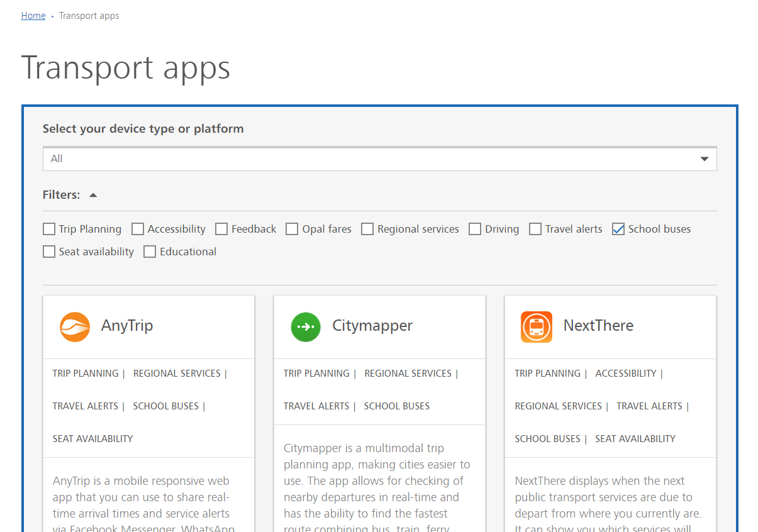Viewport: 758px width, 532px height.
Task: Collapse the Filters section arrow
Action: coord(93,195)
